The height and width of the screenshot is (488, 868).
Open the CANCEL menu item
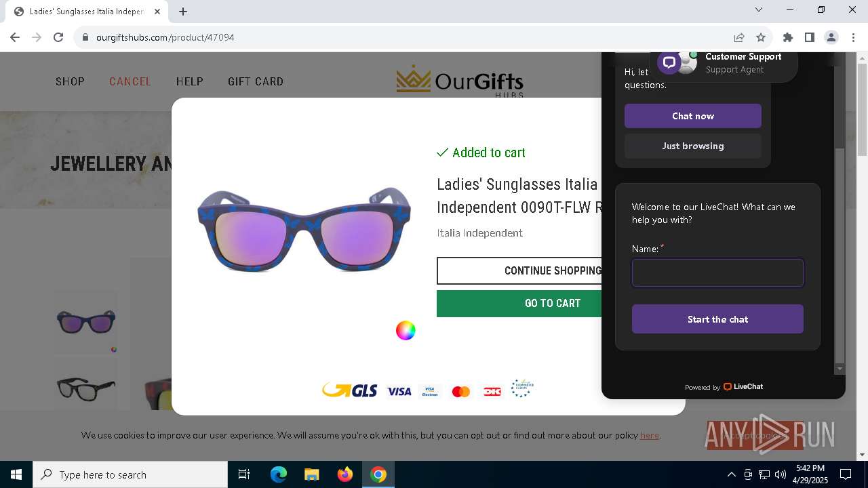point(130,81)
